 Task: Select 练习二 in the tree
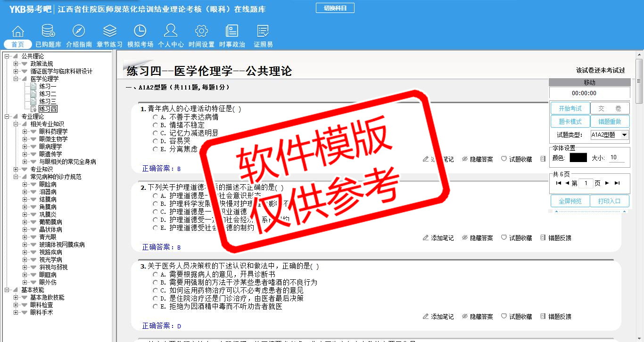pyautogui.click(x=48, y=94)
